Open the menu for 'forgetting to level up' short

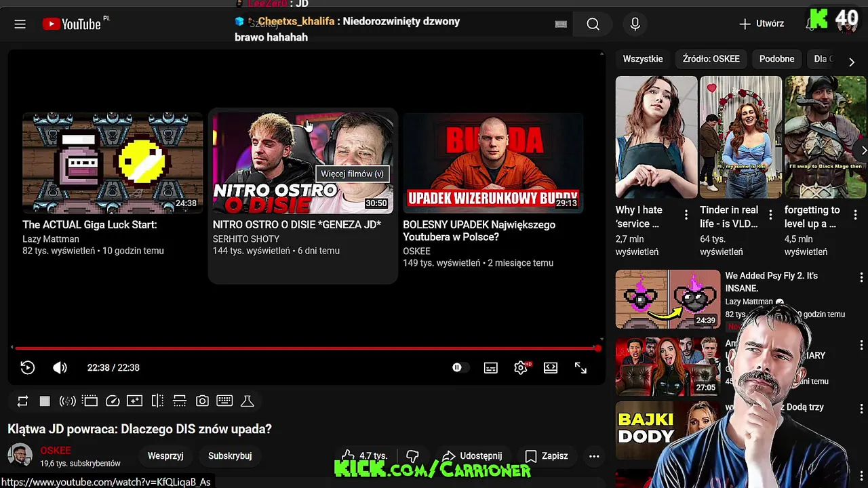(855, 215)
